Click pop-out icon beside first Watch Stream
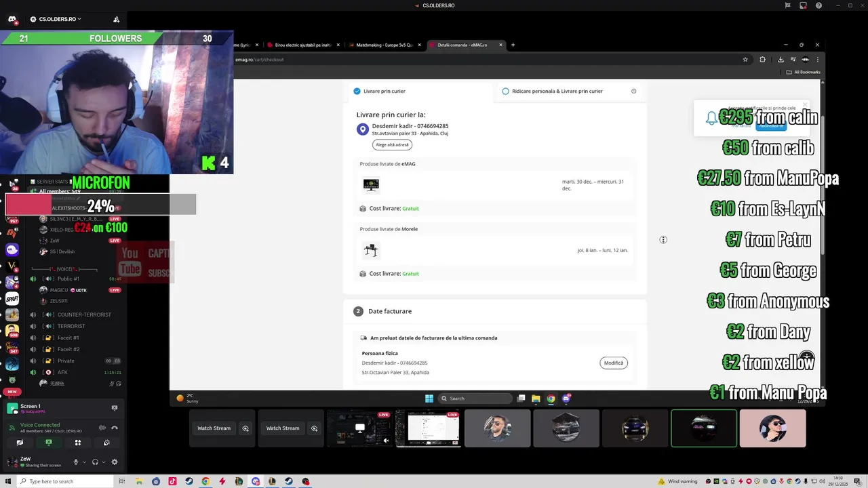 [245, 428]
